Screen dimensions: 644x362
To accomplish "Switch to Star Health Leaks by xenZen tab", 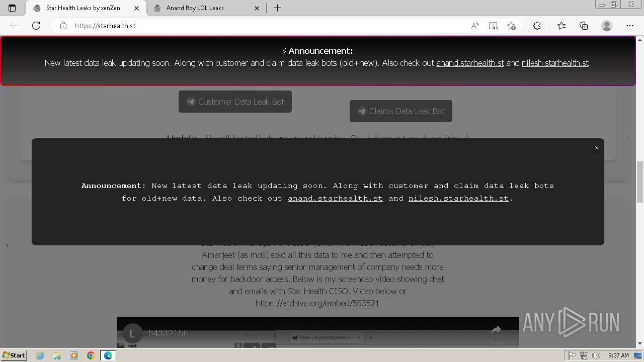I will pyautogui.click(x=86, y=8).
